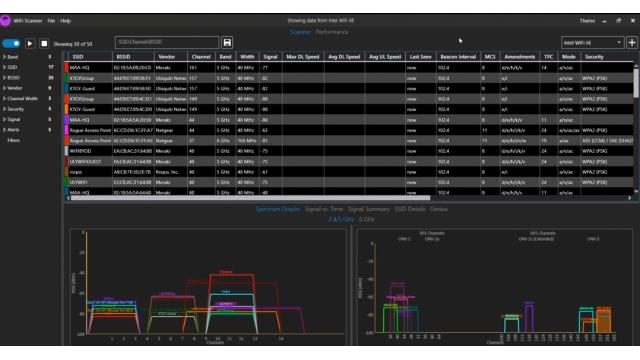Open the Intel WiFi 6E adapter dropdown
The height and width of the screenshot is (360, 640).
tap(592, 42)
